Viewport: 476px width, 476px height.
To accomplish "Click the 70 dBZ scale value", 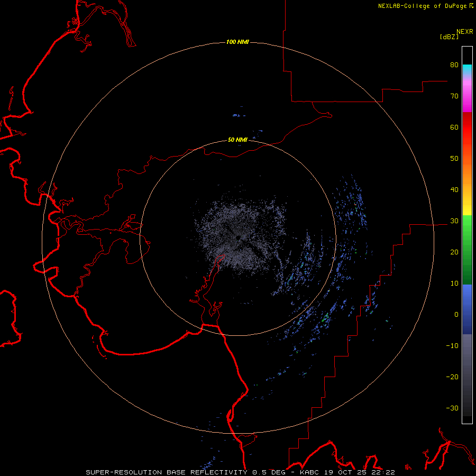I will click(x=454, y=96).
